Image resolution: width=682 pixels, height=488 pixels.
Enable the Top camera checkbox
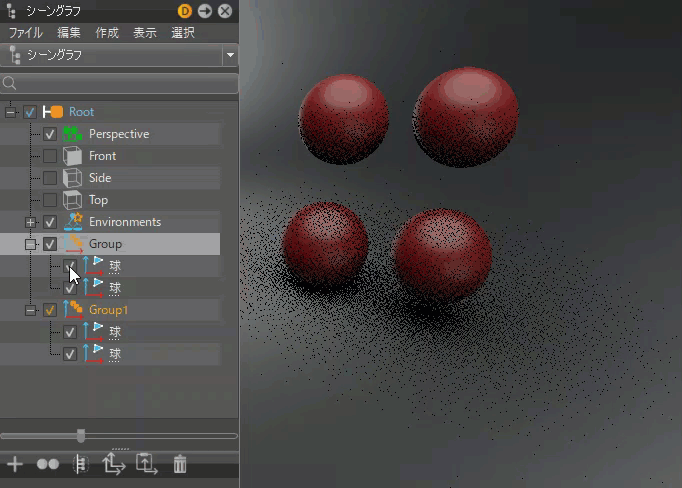50,200
